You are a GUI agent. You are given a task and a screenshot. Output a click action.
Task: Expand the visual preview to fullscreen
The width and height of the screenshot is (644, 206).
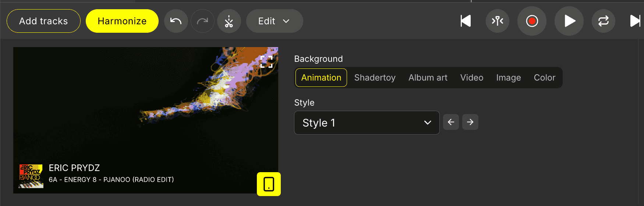click(266, 62)
